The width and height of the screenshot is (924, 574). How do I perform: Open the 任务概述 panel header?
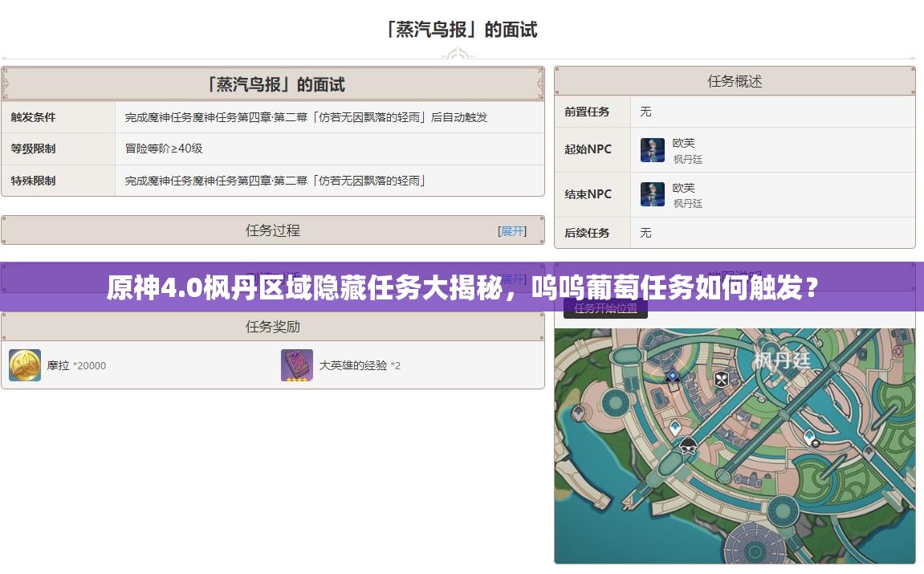click(735, 80)
